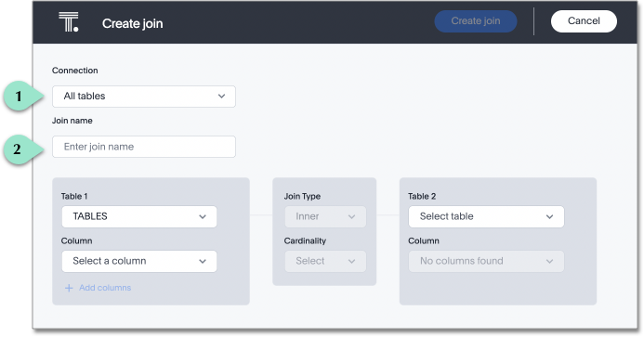Screen dimensions: 644x337
Task: Open the Join Type Inner dropdown
Action: [x=325, y=216]
